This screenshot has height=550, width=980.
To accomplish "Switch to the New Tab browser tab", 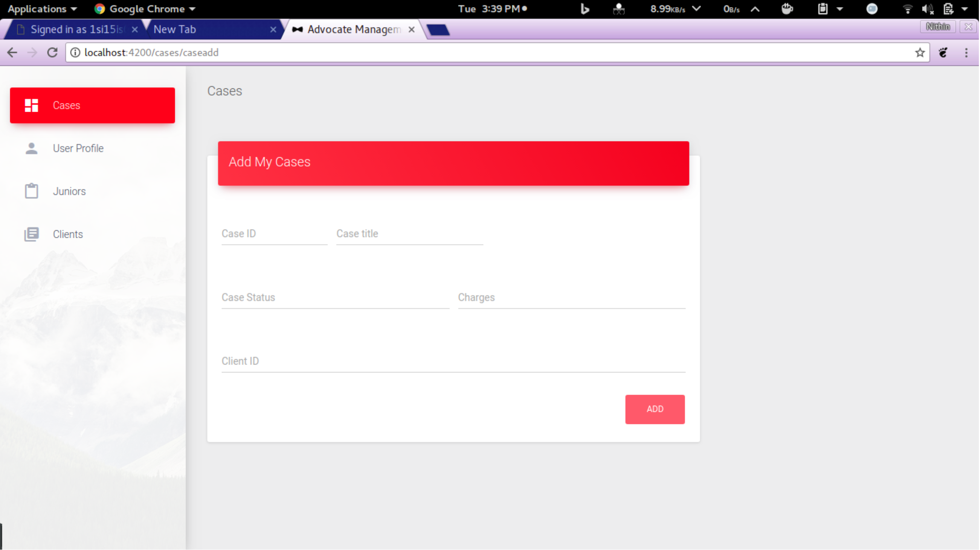I will click(x=209, y=29).
